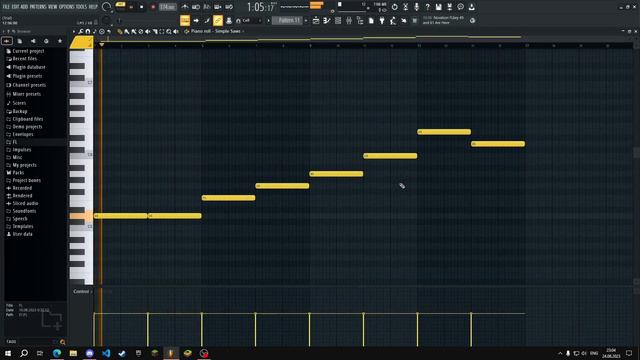Open the HELP menu
This screenshot has width=640, height=360.
tap(93, 7)
